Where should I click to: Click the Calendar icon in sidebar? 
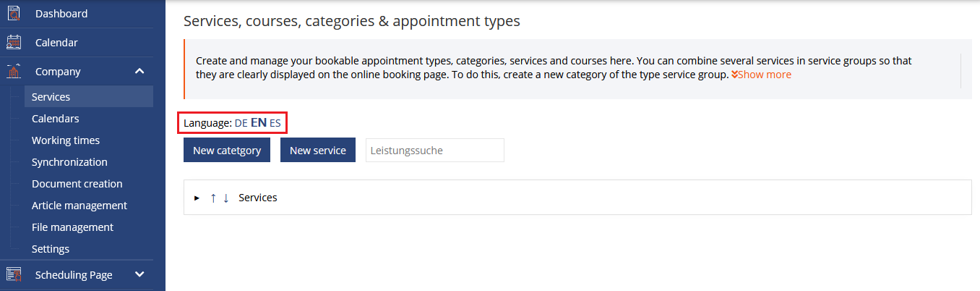13,42
